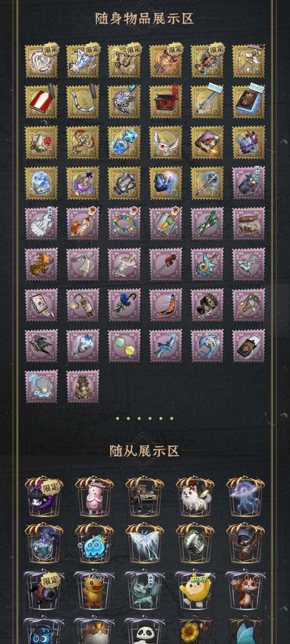Click the first pagination dot below accessories
This screenshot has height=644, width=290.
coord(118,418)
